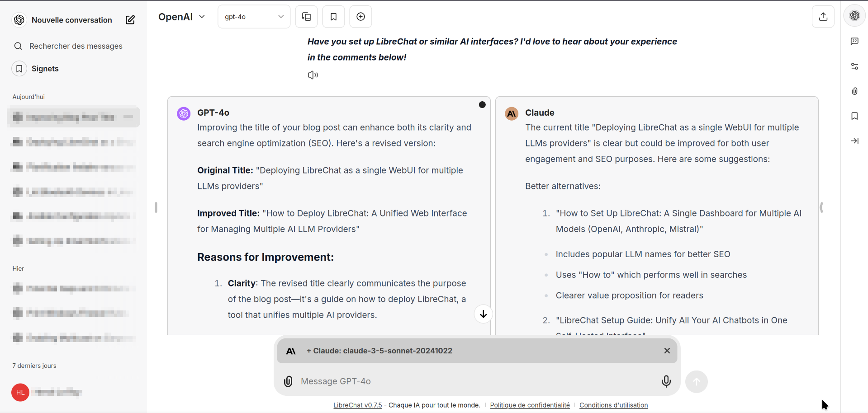Click the attach file paperclip in message box
This screenshot has width=868, height=413.
[288, 381]
